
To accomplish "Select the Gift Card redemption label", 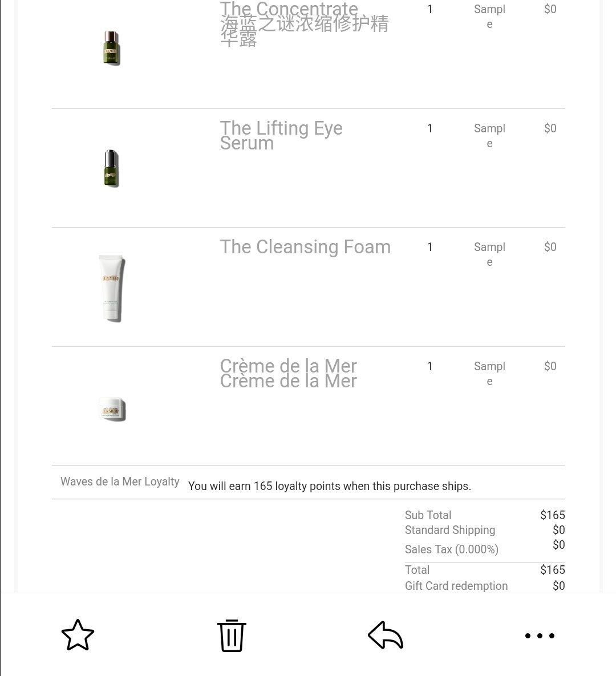I will [456, 585].
